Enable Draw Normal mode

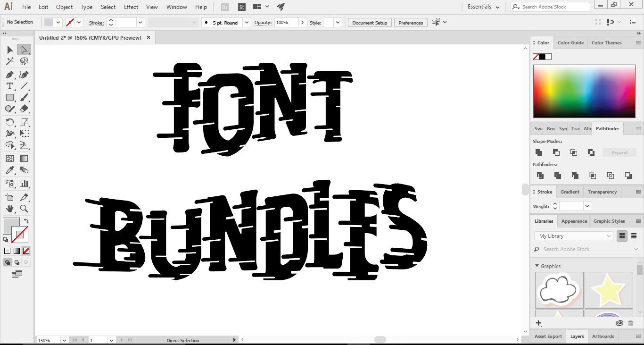[8, 262]
